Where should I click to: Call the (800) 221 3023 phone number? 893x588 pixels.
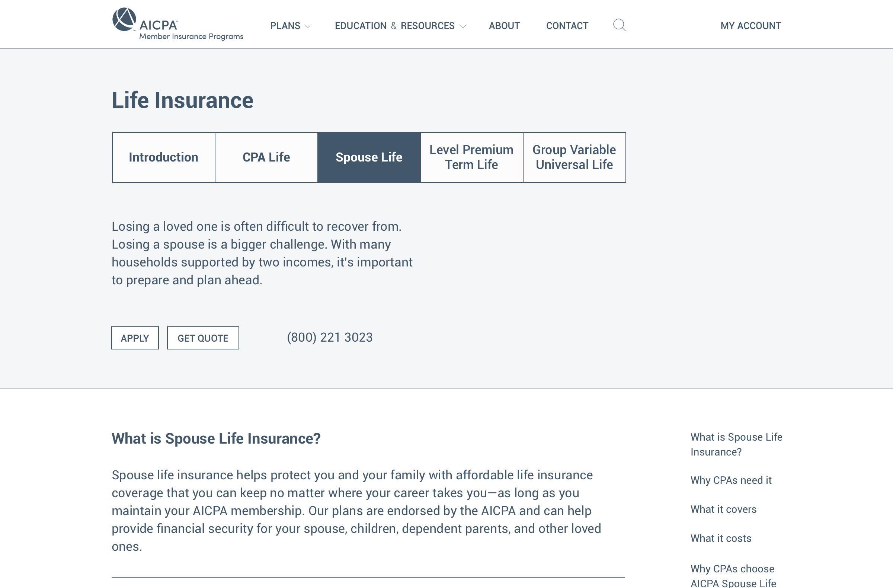[x=329, y=337]
